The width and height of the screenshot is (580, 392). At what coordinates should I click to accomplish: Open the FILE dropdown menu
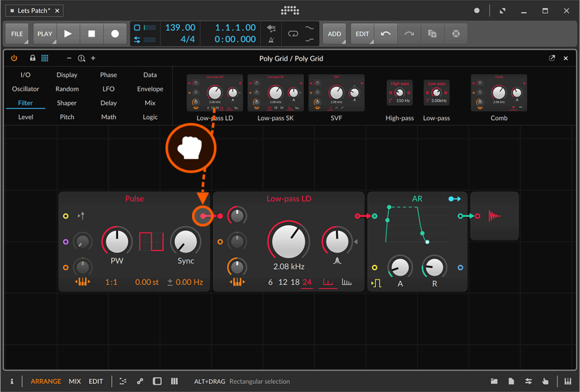coord(18,34)
